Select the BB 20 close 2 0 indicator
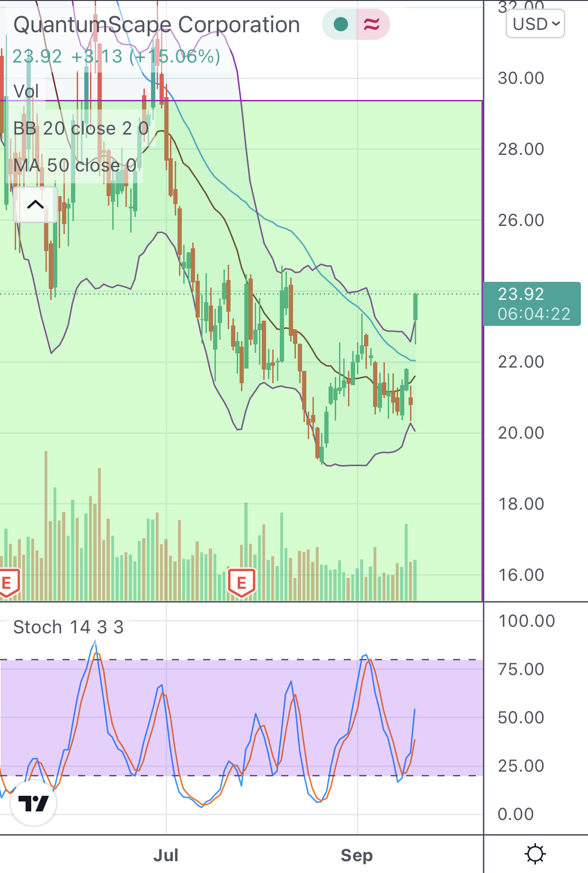This screenshot has width=588, height=873. click(81, 128)
